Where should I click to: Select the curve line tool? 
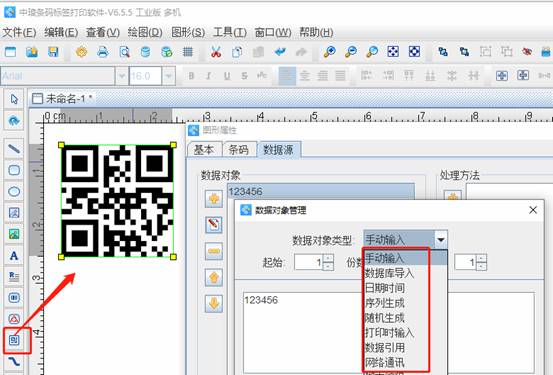tap(14, 362)
